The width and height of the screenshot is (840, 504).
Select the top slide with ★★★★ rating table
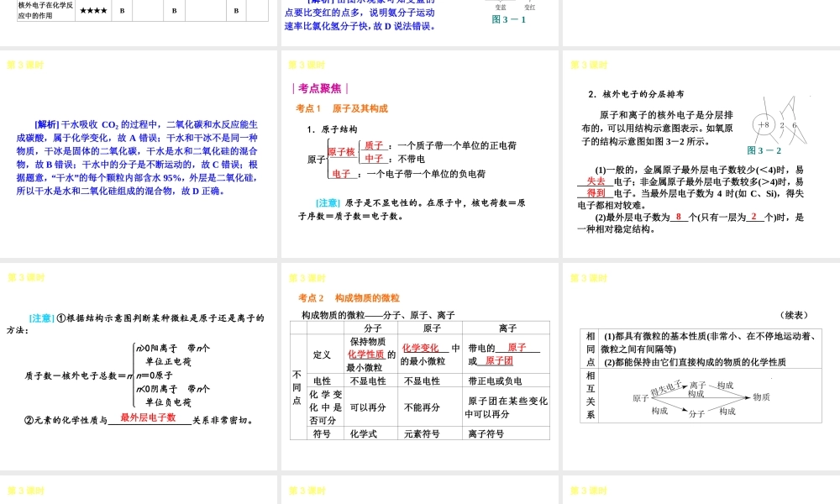click(139, 23)
